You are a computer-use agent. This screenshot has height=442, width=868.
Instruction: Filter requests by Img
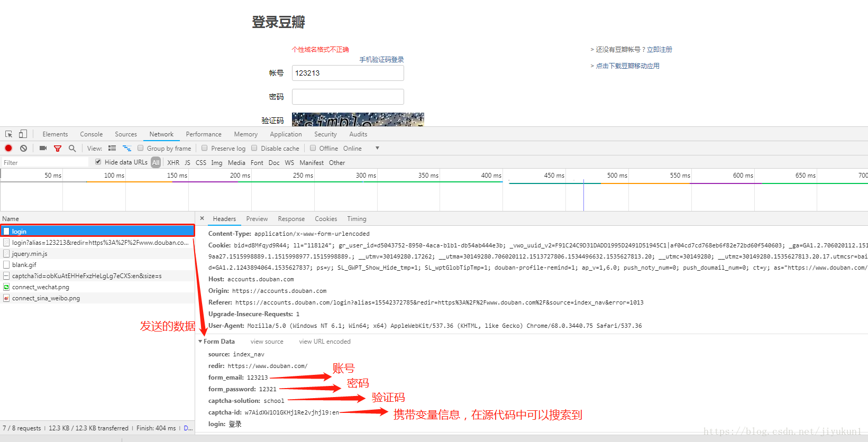pyautogui.click(x=217, y=163)
